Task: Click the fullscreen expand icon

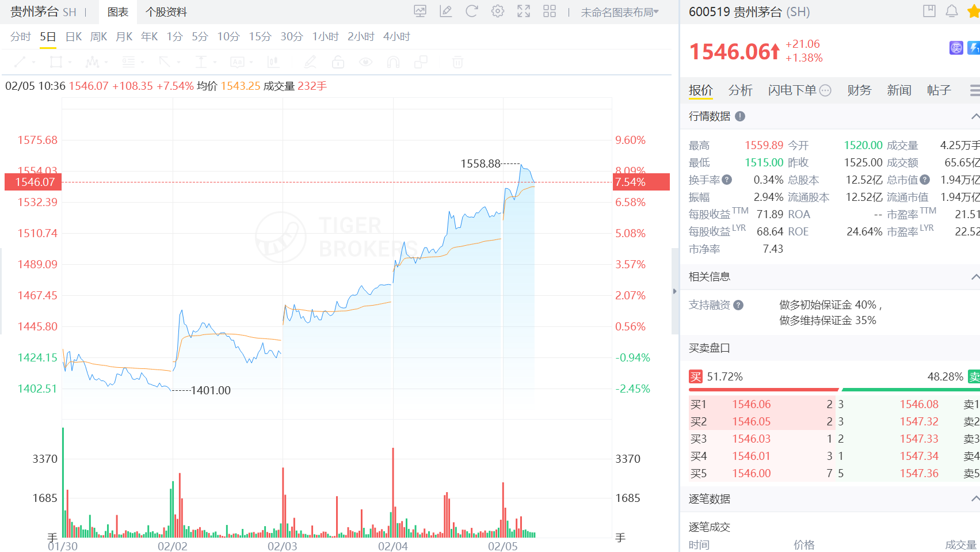Action: point(523,11)
